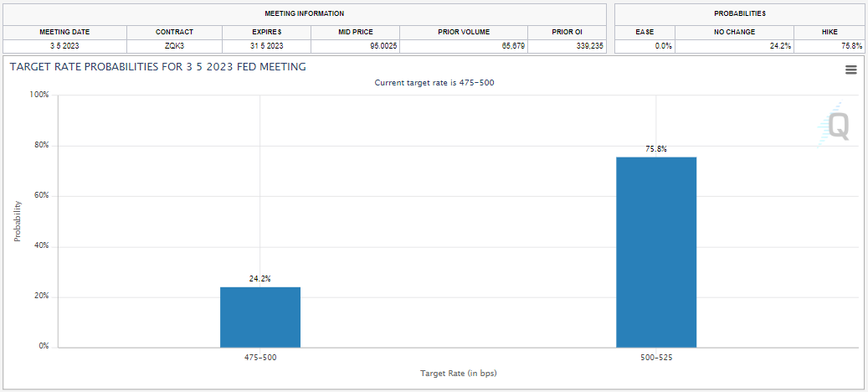Click the HIKE probability header
The height and width of the screenshot is (392, 868).
tap(829, 32)
